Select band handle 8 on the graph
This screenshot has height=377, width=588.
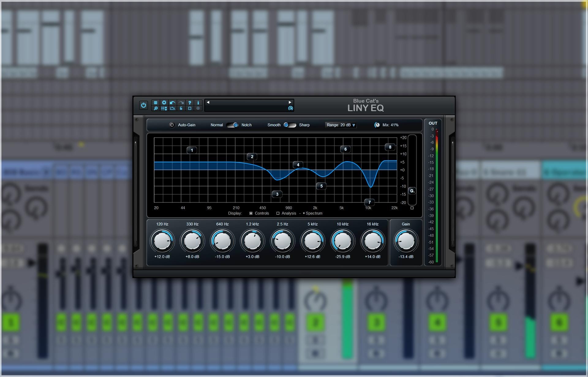point(390,147)
